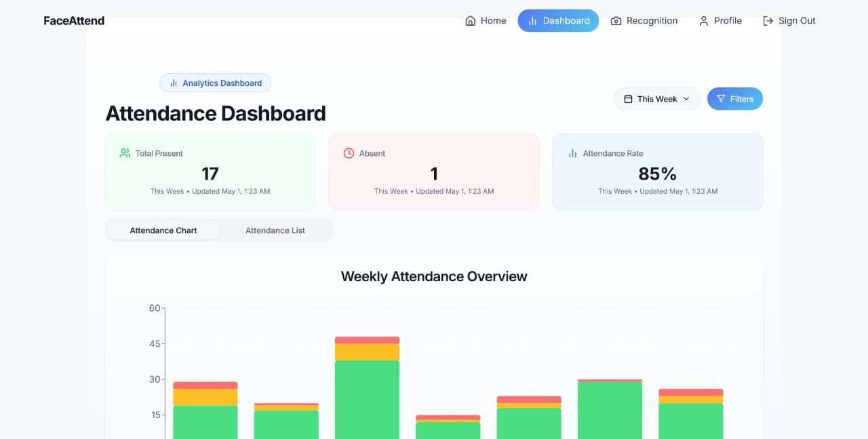
Task: Click the Attendance Rate 85% card
Action: (x=657, y=172)
